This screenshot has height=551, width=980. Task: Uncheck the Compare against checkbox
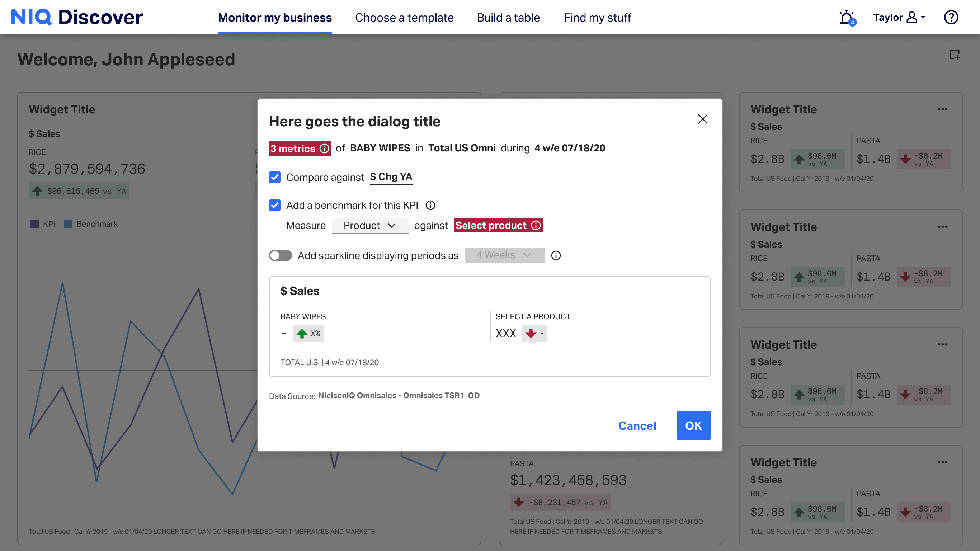[x=275, y=177]
